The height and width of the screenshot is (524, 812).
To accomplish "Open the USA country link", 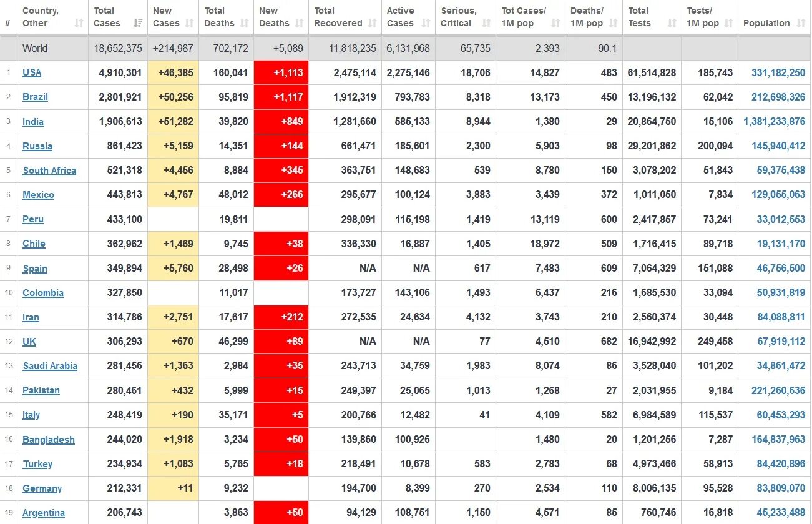I will (x=32, y=72).
